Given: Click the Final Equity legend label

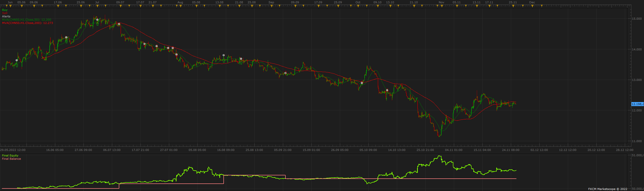Looking at the screenshot, I should (x=10, y=155).
